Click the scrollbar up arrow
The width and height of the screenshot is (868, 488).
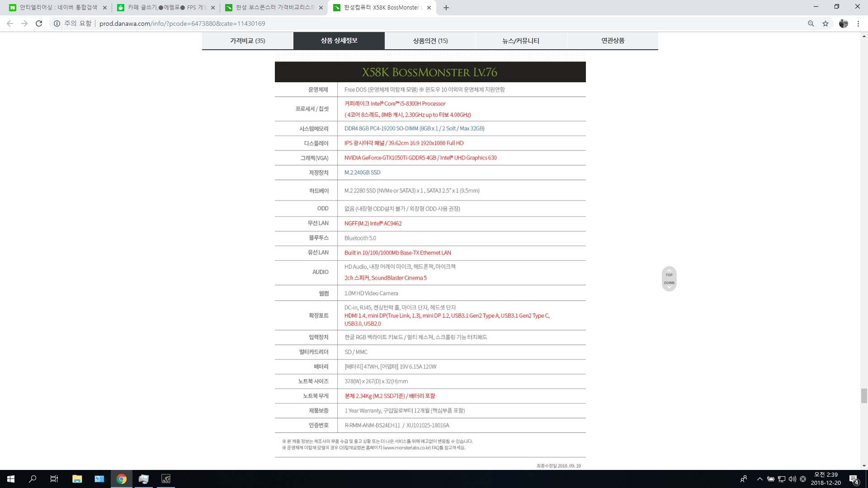pos(864,36)
